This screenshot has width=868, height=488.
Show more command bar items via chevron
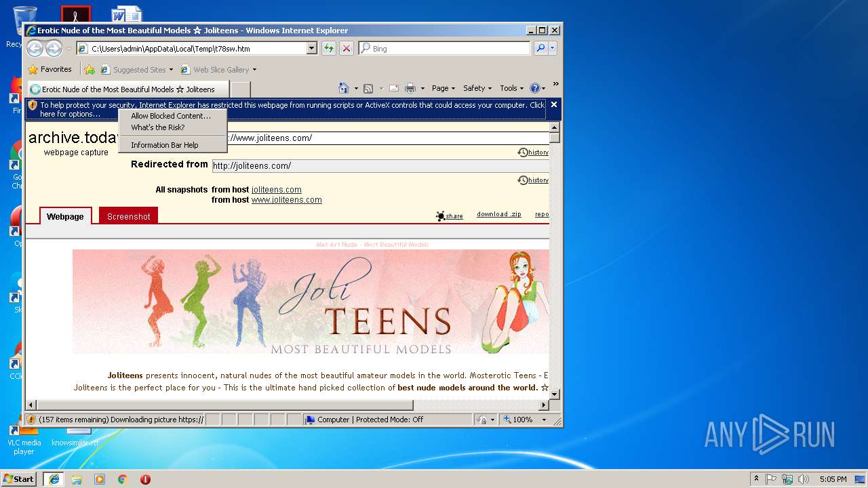[x=555, y=84]
